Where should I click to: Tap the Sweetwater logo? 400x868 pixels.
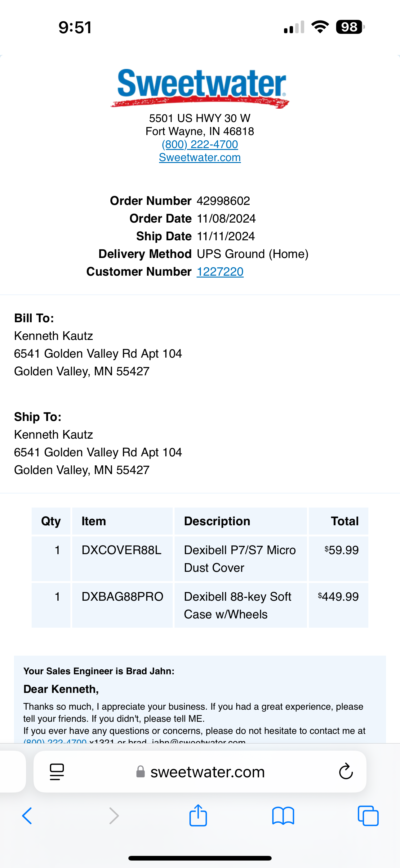(200, 88)
